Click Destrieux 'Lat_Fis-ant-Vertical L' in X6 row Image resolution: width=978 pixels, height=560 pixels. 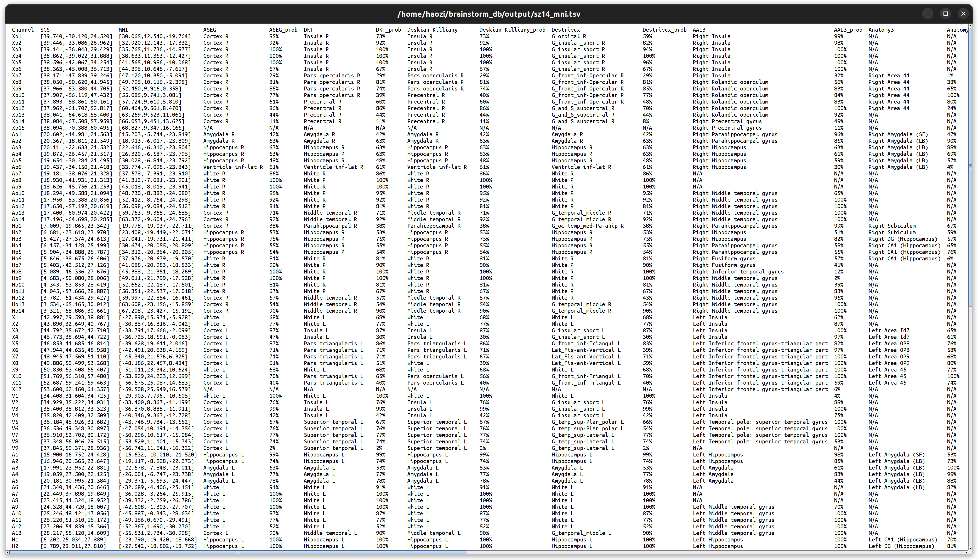point(586,350)
